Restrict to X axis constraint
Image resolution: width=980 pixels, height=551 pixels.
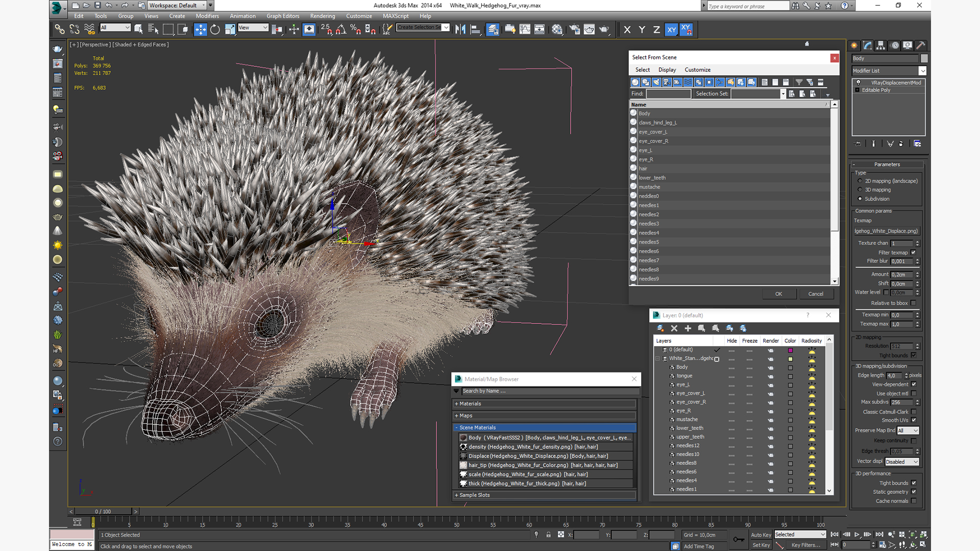point(627,30)
